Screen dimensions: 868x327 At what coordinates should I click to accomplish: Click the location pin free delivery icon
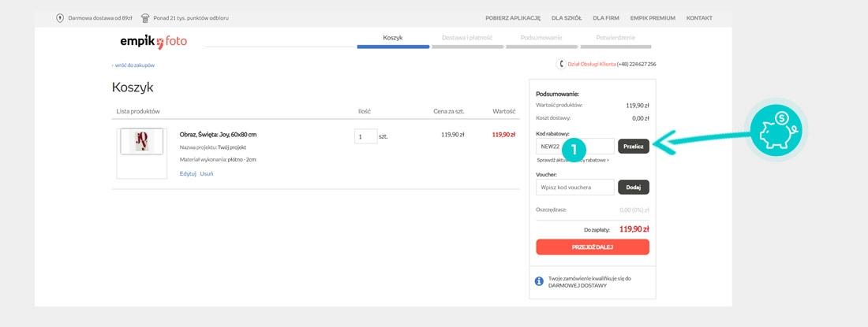[60, 17]
